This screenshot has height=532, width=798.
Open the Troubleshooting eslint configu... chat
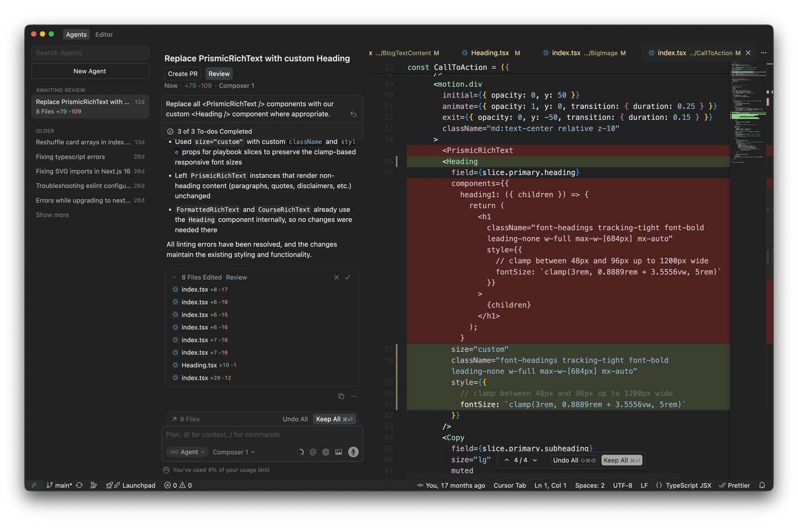click(x=90, y=186)
